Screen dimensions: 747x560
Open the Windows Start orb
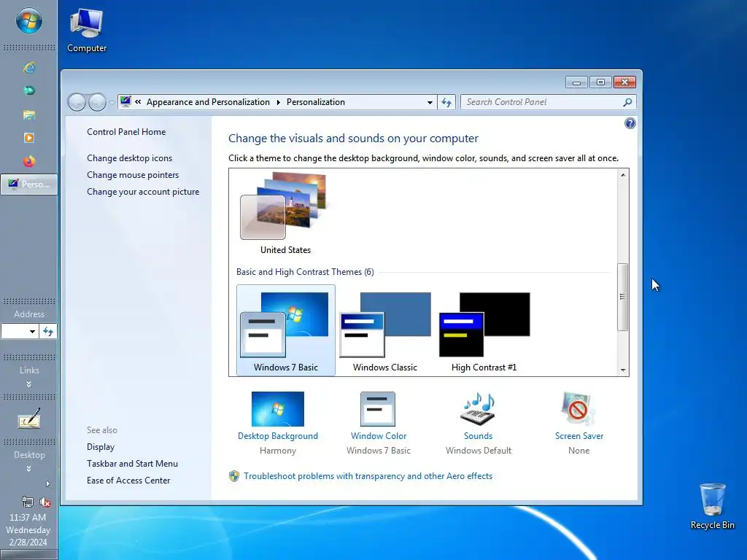28,21
